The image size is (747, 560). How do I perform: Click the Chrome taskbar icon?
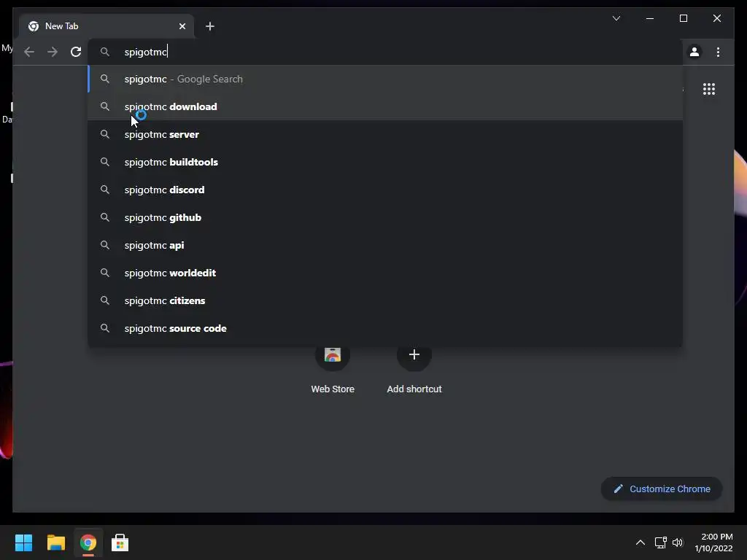click(88, 542)
